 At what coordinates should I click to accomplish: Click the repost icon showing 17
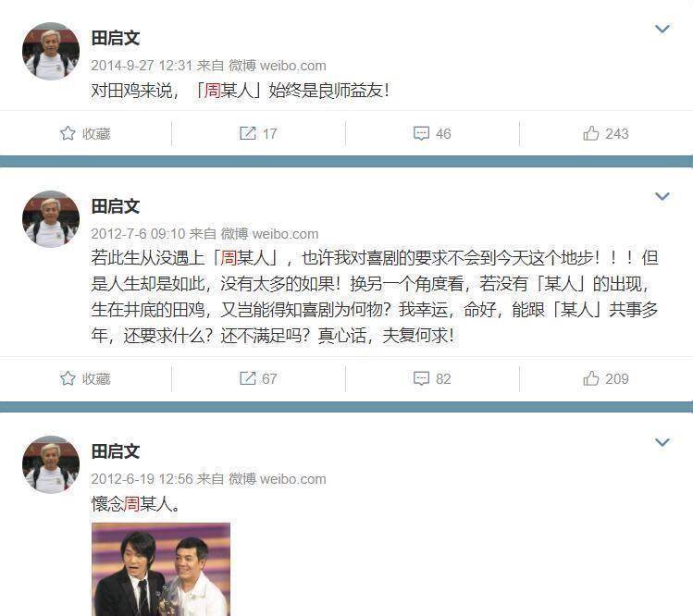click(x=248, y=133)
